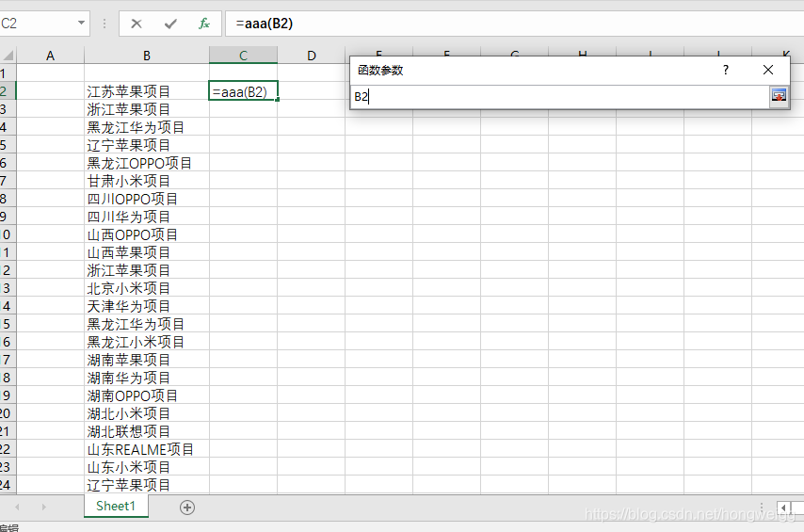804x532 pixels.
Task: Expand the Name Box dropdown arrow
Action: 81,24
